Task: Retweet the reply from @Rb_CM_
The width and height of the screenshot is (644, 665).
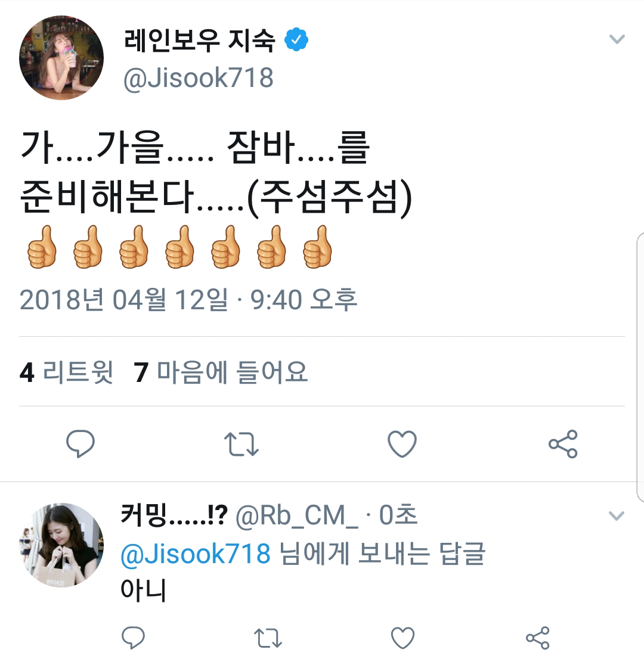Action: pyautogui.click(x=268, y=638)
